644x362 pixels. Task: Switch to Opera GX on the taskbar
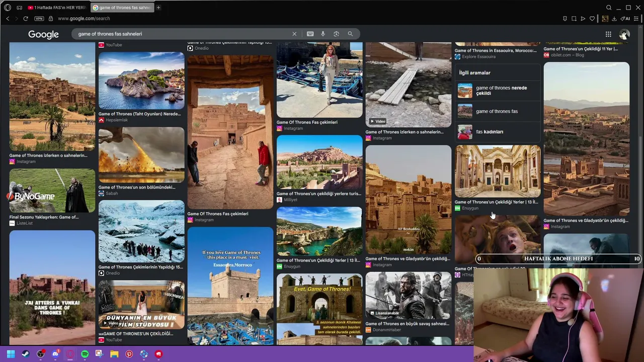point(70,354)
